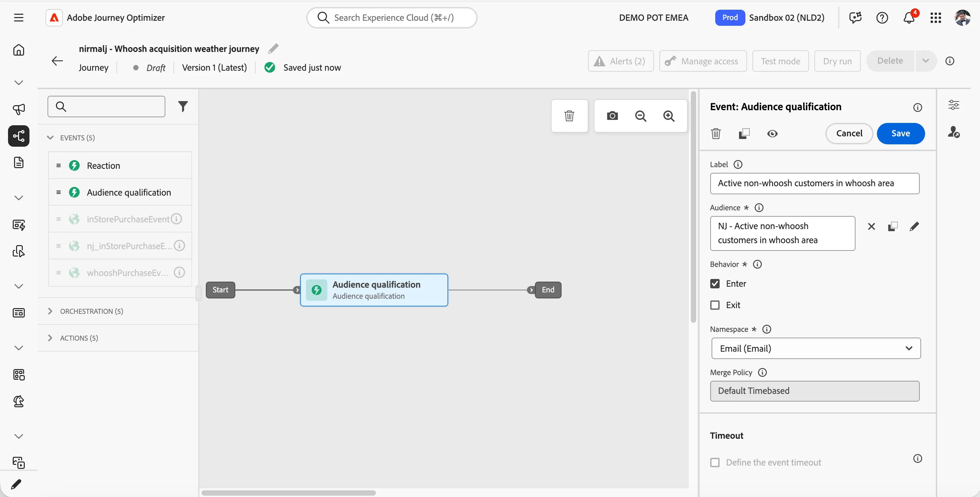Check the Exit behavior checkbox
This screenshot has height=497, width=980.
(715, 305)
